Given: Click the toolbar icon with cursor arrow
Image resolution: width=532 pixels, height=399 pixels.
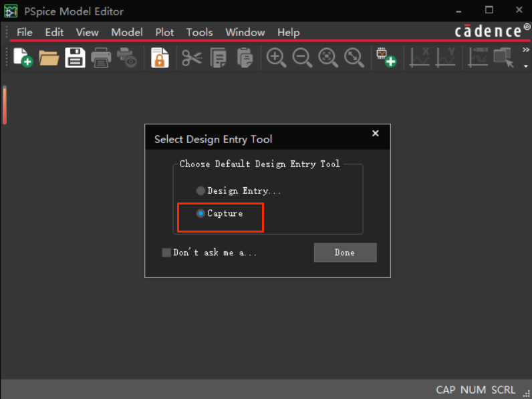Looking at the screenshot, I should tap(503, 57).
